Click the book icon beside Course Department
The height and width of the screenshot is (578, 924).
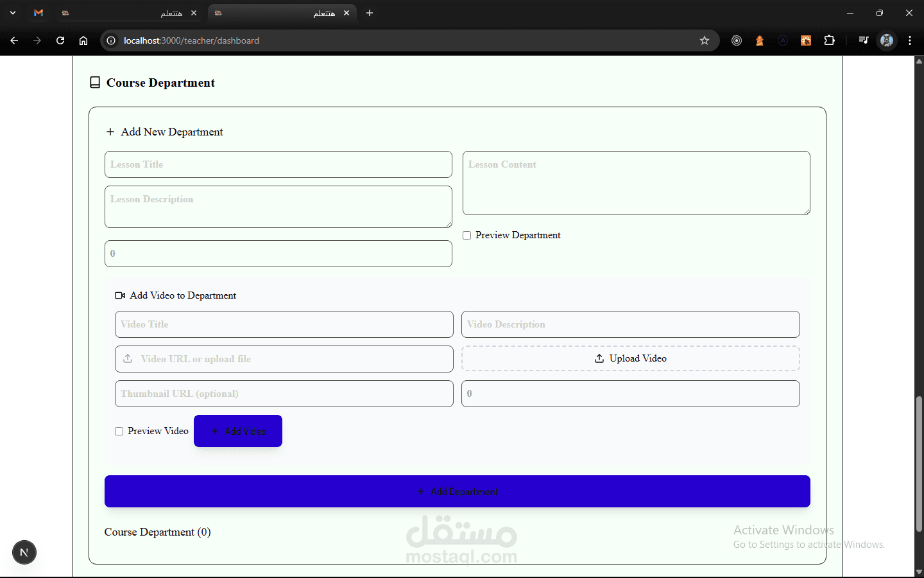(x=95, y=83)
